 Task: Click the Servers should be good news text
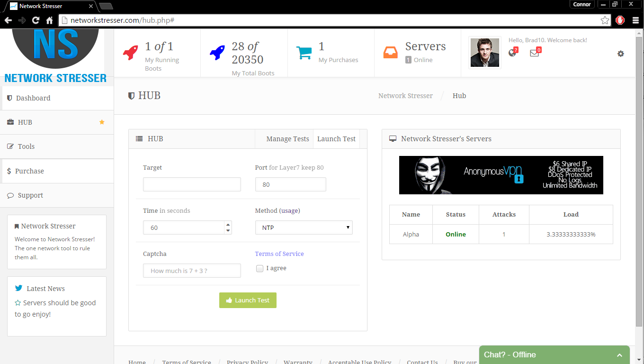click(55, 309)
